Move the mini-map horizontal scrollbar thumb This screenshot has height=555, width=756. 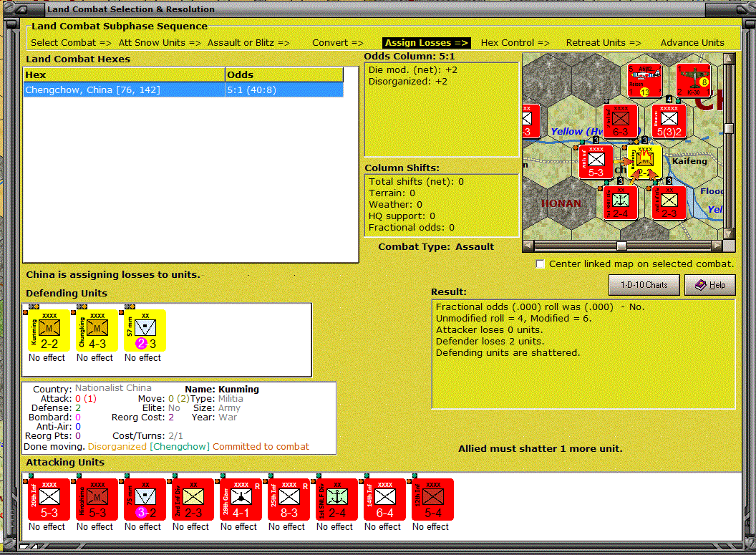[621, 246]
